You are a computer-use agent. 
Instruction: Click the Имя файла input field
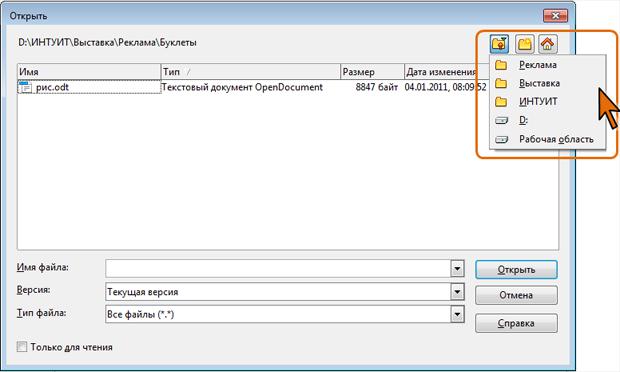pos(278,269)
